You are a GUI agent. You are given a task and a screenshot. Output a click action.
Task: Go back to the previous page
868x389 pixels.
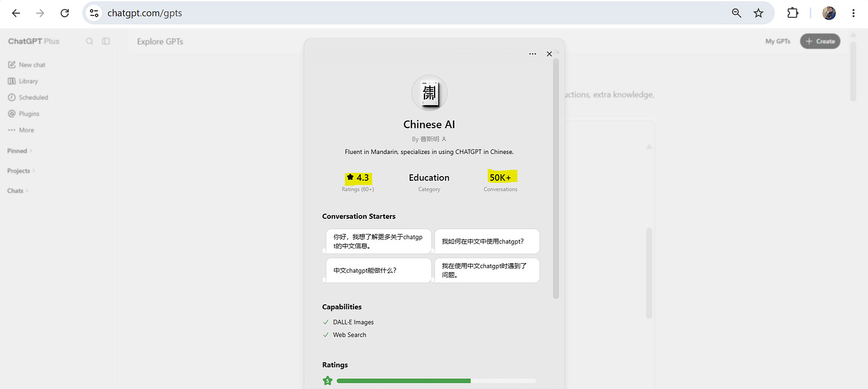pyautogui.click(x=16, y=13)
